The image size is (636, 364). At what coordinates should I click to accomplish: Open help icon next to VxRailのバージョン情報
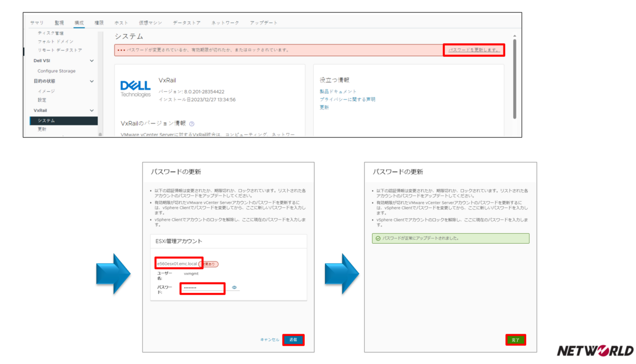click(x=191, y=123)
